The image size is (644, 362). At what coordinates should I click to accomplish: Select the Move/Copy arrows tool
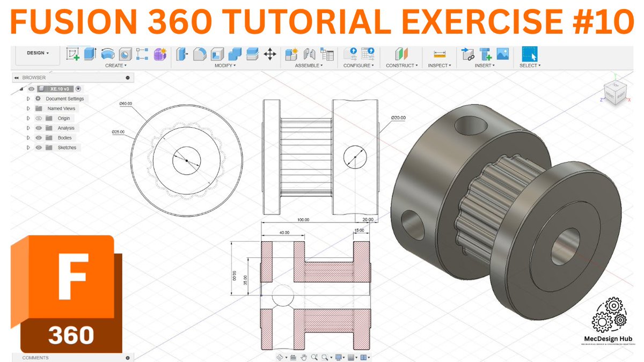point(270,54)
